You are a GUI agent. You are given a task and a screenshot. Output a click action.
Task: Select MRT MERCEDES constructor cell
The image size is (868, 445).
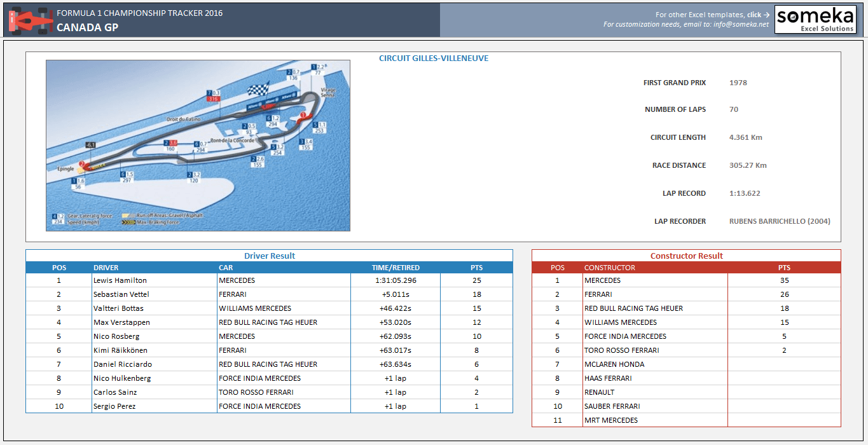655,420
